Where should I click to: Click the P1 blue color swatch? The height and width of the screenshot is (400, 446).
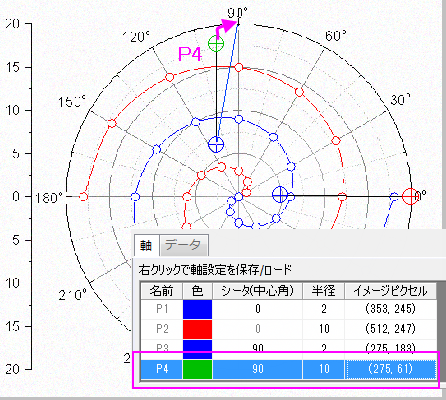click(x=197, y=309)
